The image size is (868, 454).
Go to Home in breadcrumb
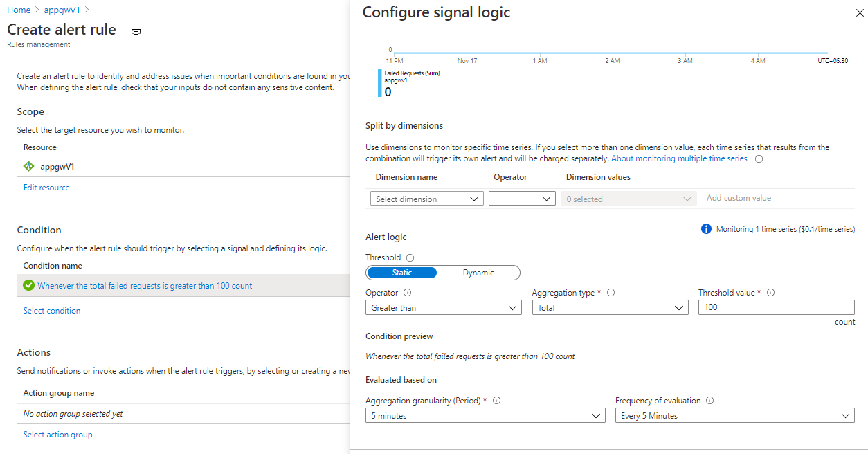pyautogui.click(x=19, y=10)
